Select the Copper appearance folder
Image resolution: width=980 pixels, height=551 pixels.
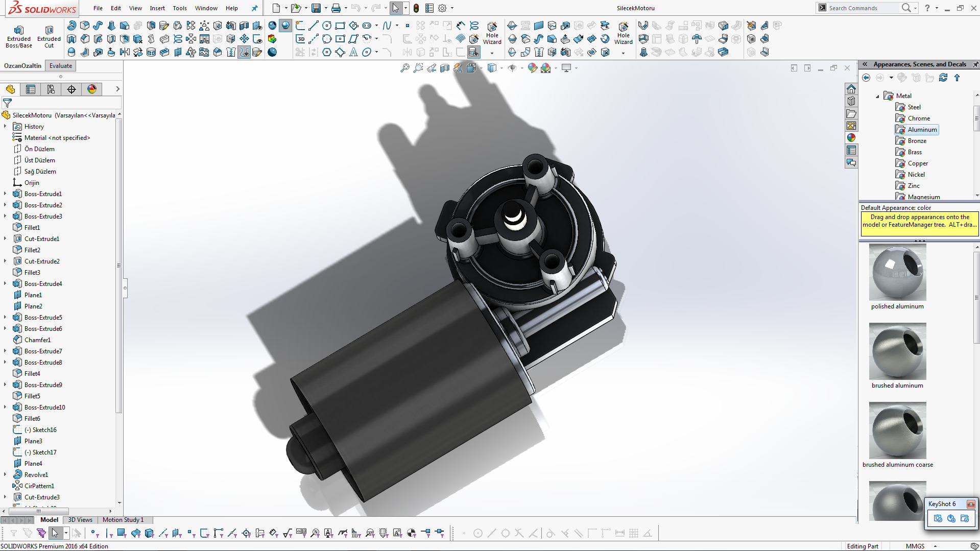(918, 163)
